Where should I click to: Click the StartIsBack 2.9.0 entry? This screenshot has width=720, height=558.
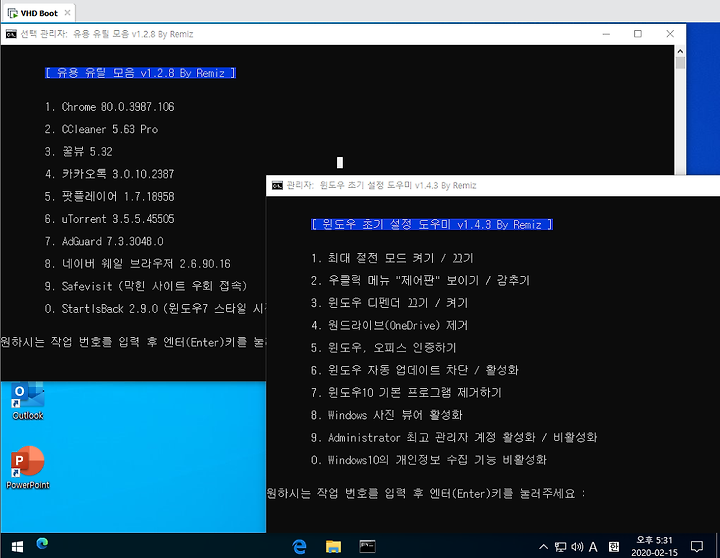(155, 309)
